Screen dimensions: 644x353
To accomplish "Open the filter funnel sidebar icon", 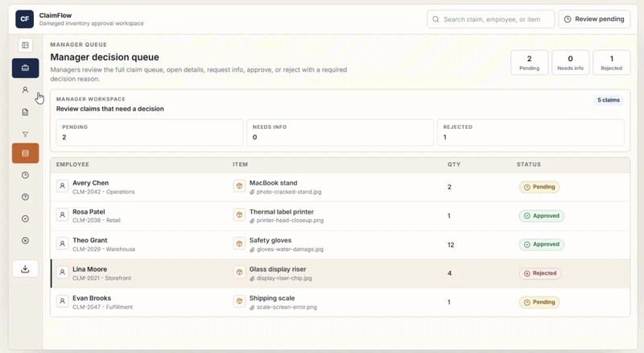I will [26, 134].
